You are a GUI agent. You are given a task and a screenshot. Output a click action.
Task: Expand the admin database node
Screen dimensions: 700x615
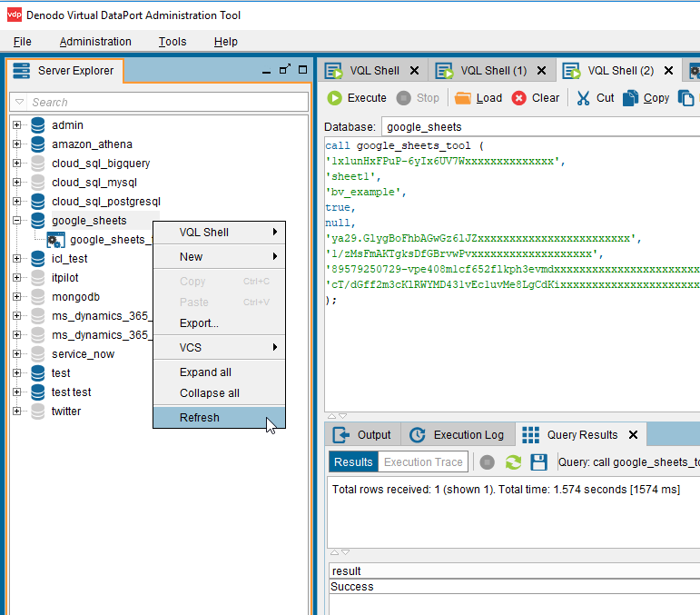coord(17,125)
